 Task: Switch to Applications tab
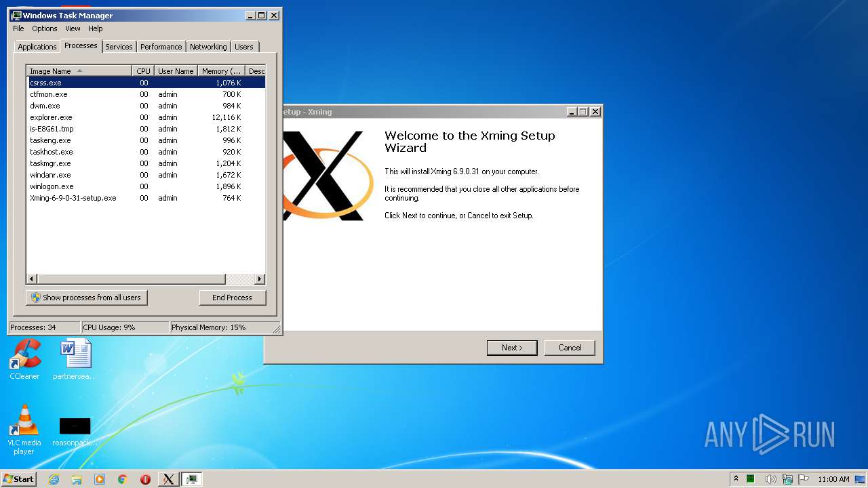[37, 47]
